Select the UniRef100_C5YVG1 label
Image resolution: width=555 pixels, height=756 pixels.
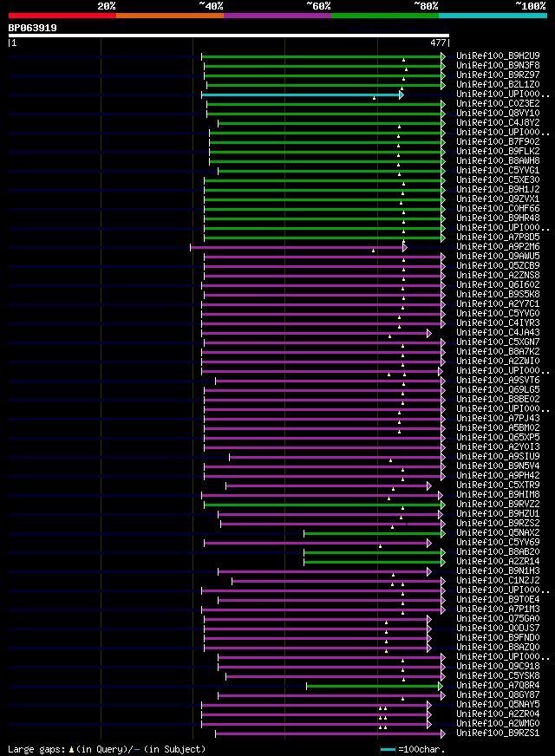[x=498, y=170]
